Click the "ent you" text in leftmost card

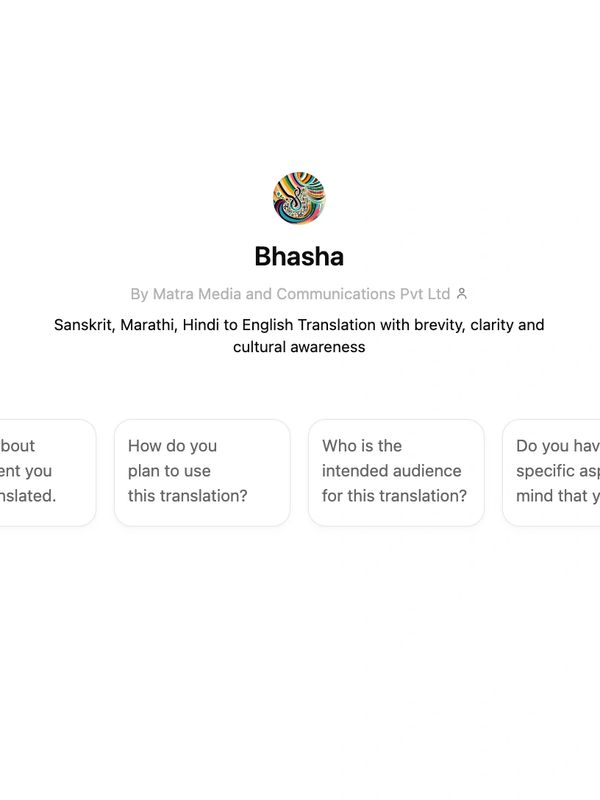(26, 471)
